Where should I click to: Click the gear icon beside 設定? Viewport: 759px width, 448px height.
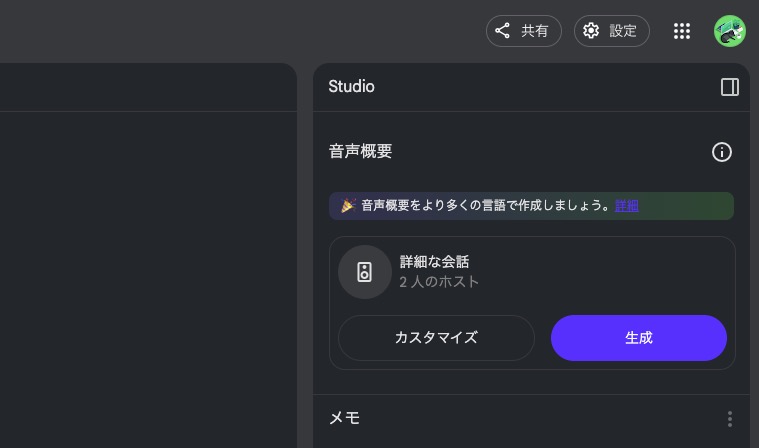[x=591, y=31]
